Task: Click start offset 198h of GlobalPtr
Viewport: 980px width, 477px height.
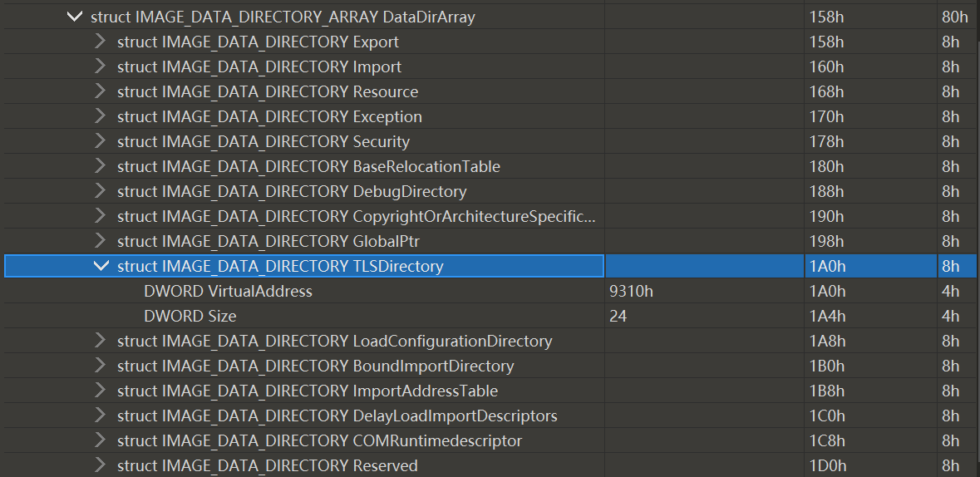Action: click(826, 241)
